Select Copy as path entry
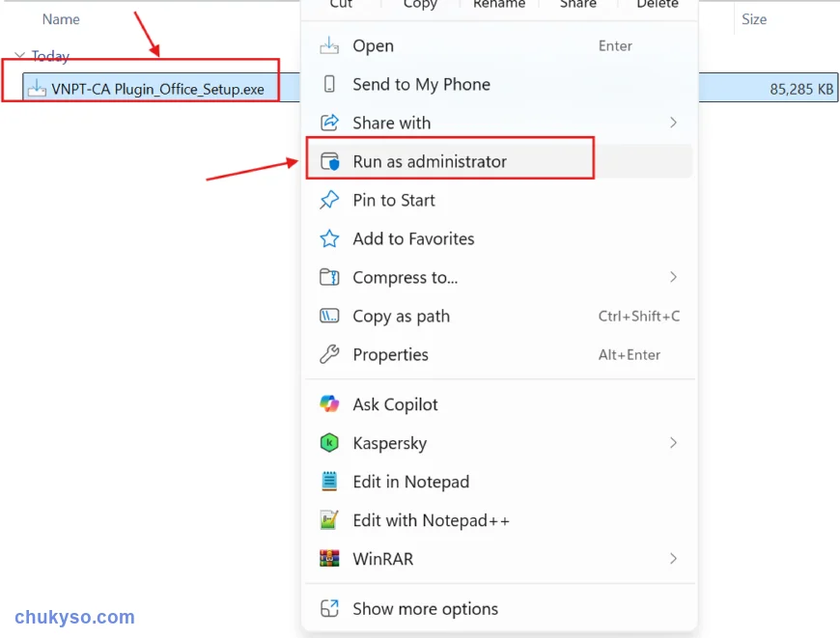Screen dimensions: 840x638 499,316
